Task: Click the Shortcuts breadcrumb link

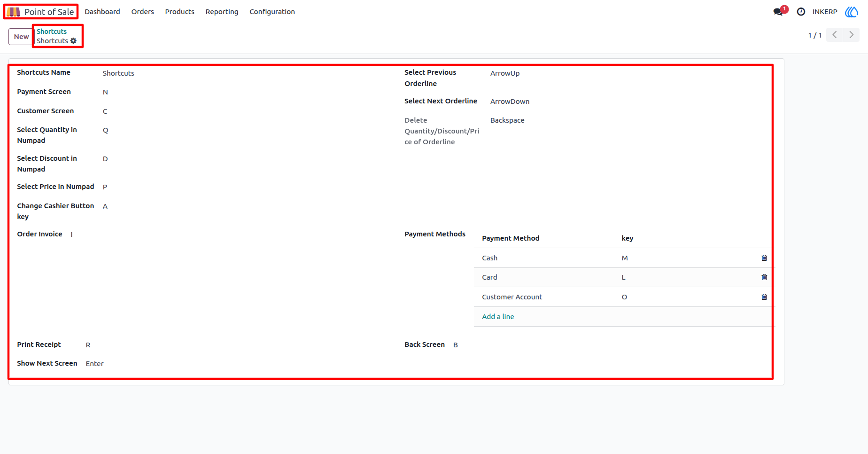Action: pyautogui.click(x=52, y=31)
